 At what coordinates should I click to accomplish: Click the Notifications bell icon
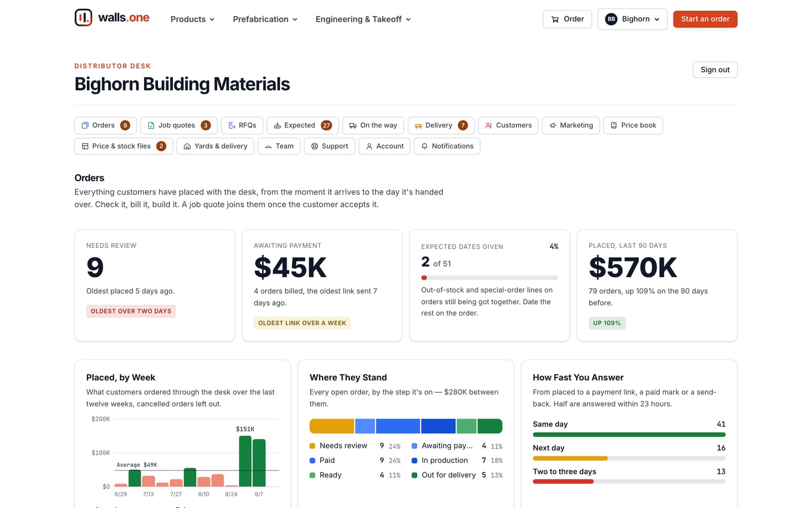click(425, 146)
